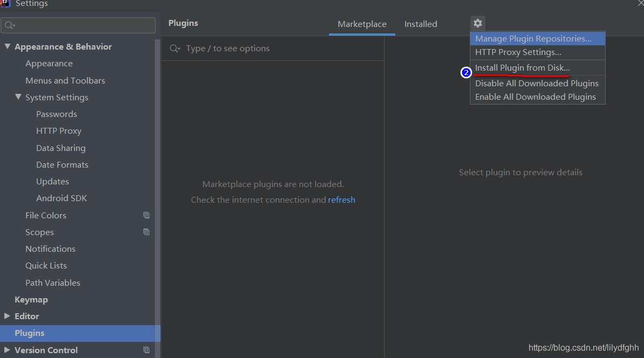Collapse the System Settings tree node

point(18,97)
